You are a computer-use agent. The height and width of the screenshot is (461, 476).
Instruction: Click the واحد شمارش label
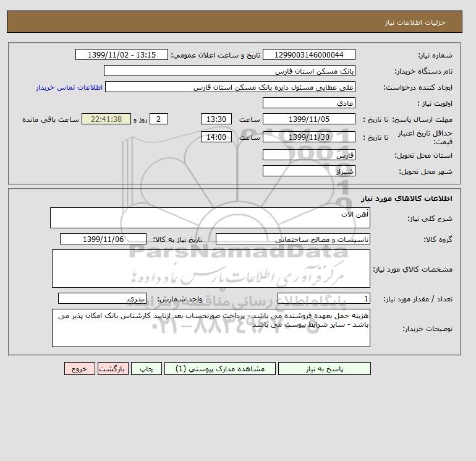[179, 299]
